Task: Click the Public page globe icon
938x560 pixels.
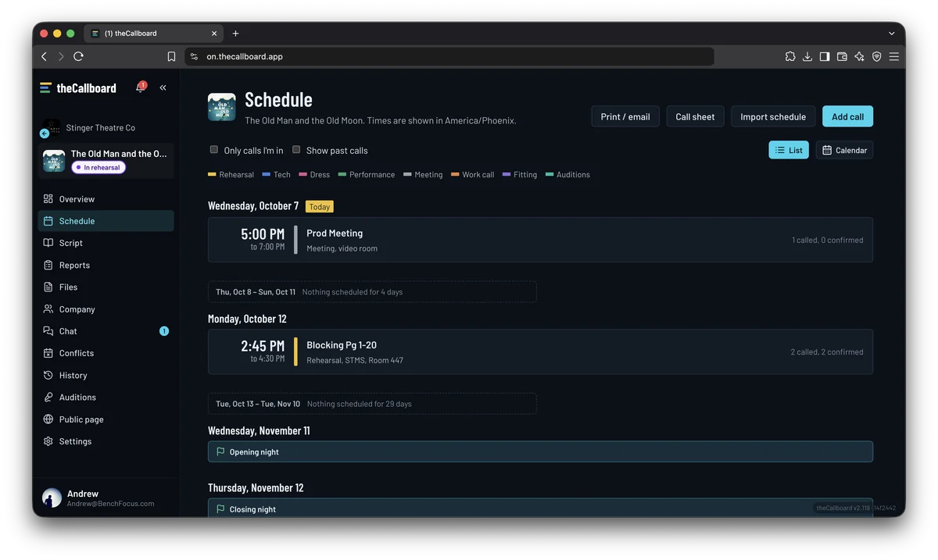Action: tap(48, 419)
